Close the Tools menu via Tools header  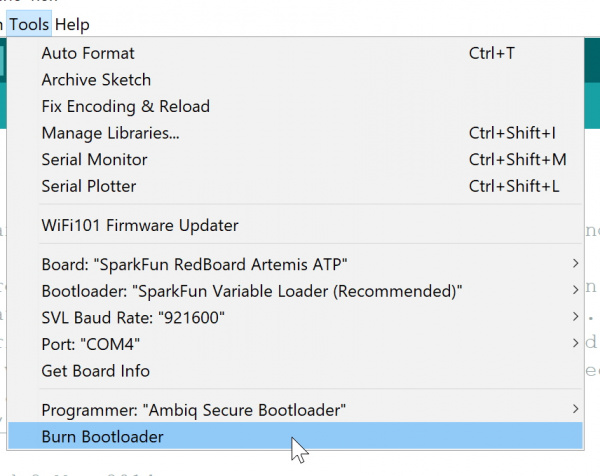tap(29, 24)
